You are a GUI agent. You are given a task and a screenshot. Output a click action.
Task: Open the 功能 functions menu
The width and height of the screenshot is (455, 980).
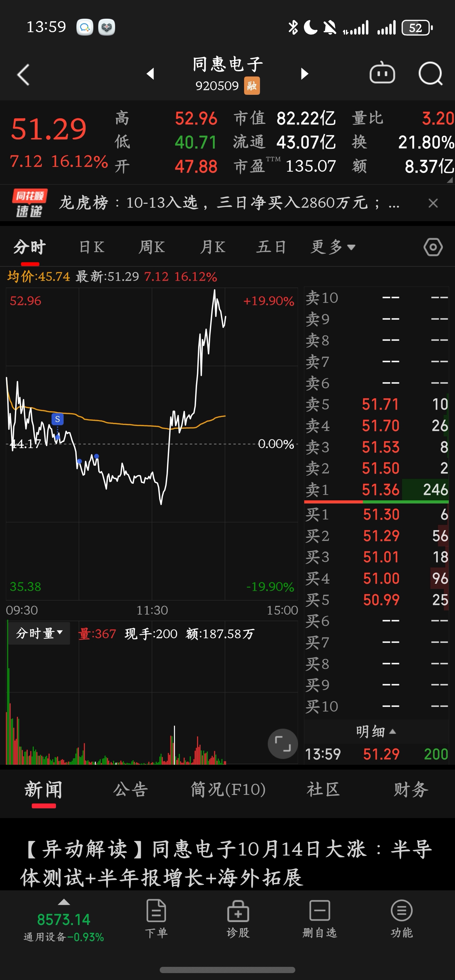402,919
